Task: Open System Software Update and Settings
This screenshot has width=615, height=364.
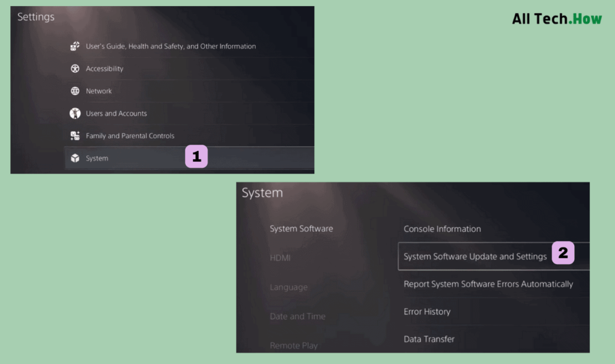Action: pos(494,256)
